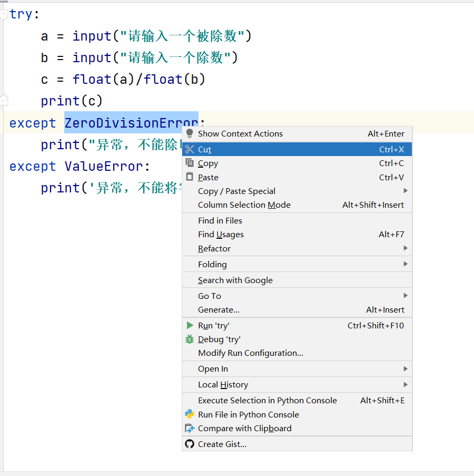
Task: Open Copy / Paste Special submenu
Action: pos(297,191)
